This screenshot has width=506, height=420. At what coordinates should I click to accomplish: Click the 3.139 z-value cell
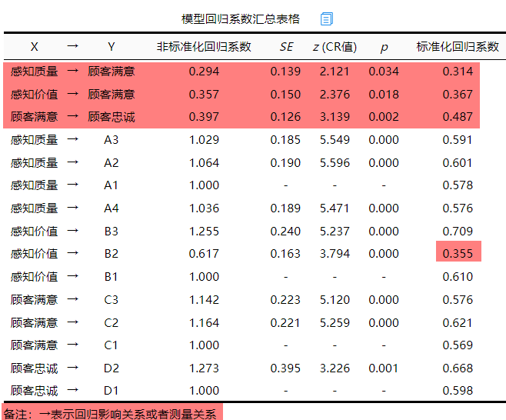click(335, 117)
